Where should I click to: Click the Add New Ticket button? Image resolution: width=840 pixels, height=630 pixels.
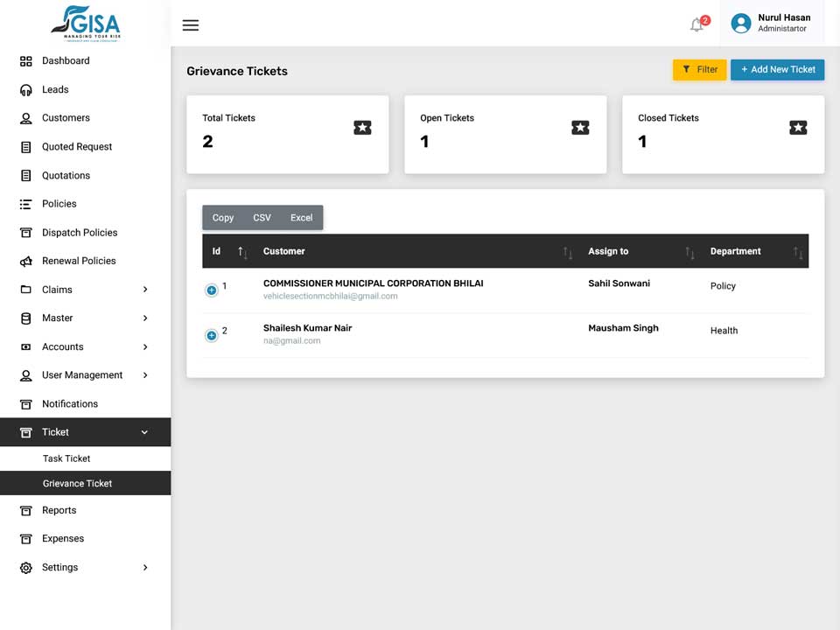(777, 70)
